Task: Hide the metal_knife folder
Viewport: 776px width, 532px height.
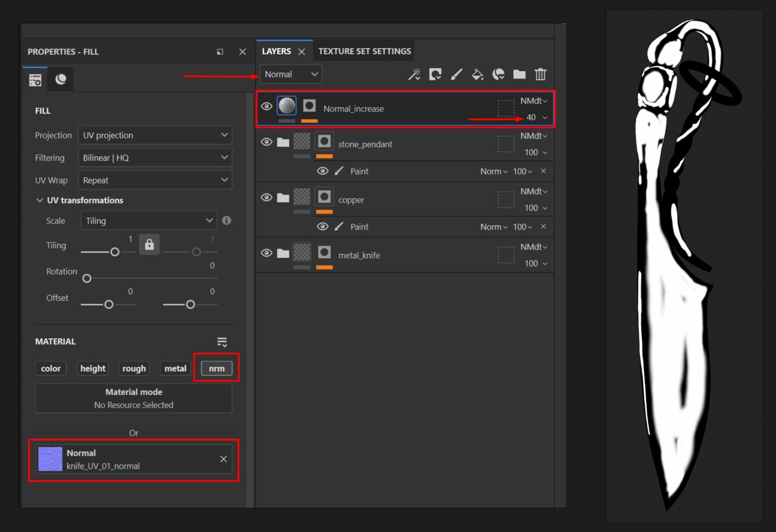Action: tap(267, 253)
